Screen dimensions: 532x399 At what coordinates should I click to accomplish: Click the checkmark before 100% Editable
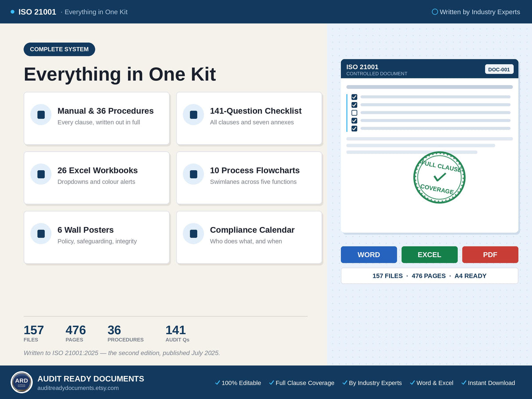(x=217, y=383)
